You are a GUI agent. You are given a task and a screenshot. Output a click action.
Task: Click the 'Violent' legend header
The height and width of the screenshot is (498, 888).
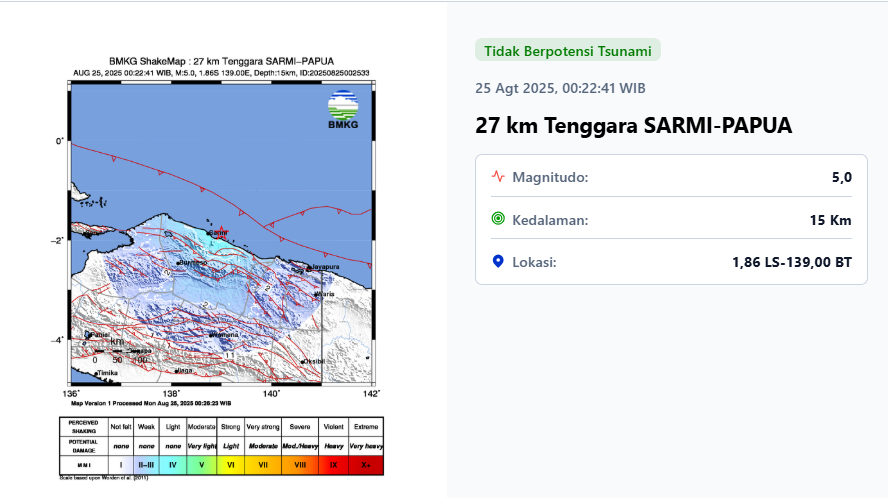[334, 427]
